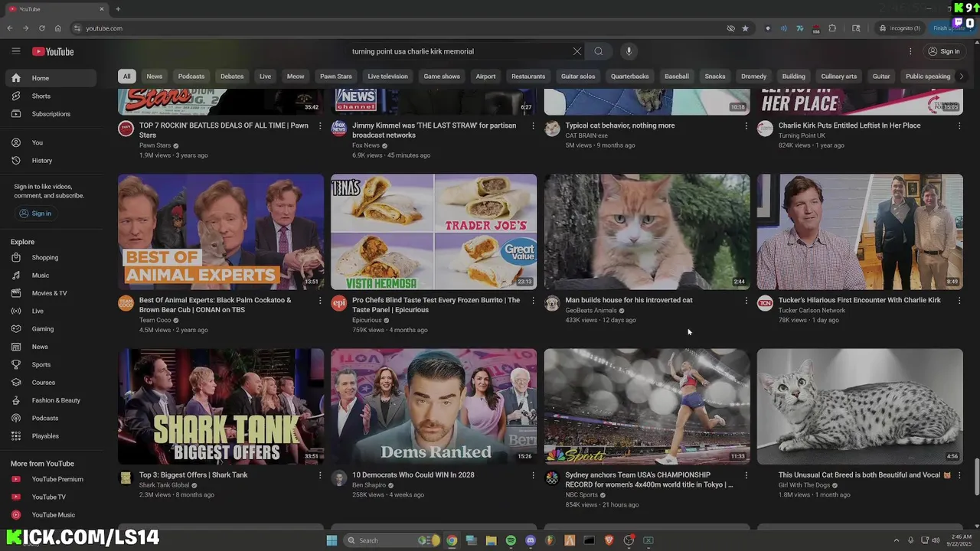Open YouTube TV link
This screenshot has width=980, height=551.
(x=51, y=497)
